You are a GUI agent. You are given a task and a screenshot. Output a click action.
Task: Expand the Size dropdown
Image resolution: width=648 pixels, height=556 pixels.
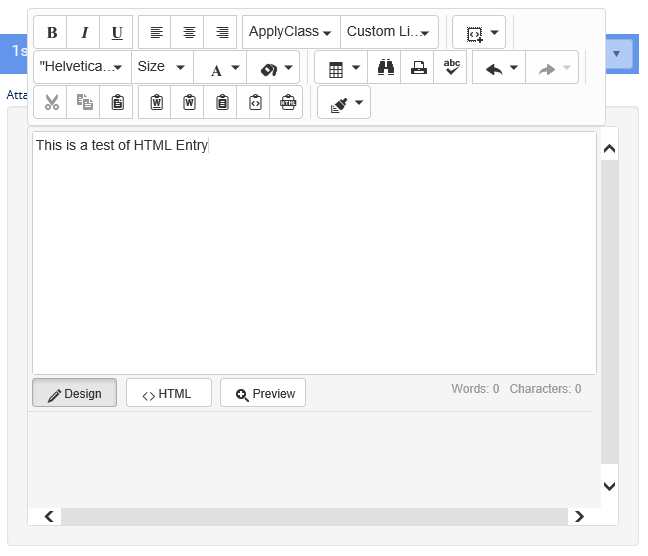pos(161,67)
